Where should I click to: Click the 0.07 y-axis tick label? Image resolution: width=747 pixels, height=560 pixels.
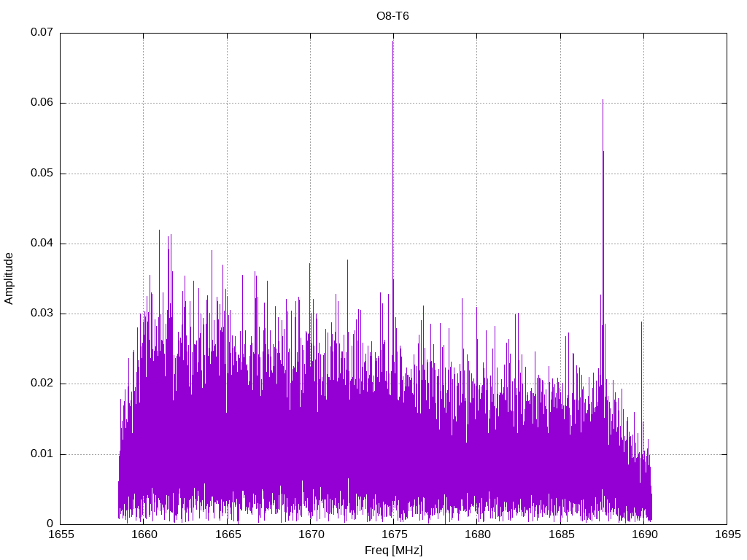(42, 33)
